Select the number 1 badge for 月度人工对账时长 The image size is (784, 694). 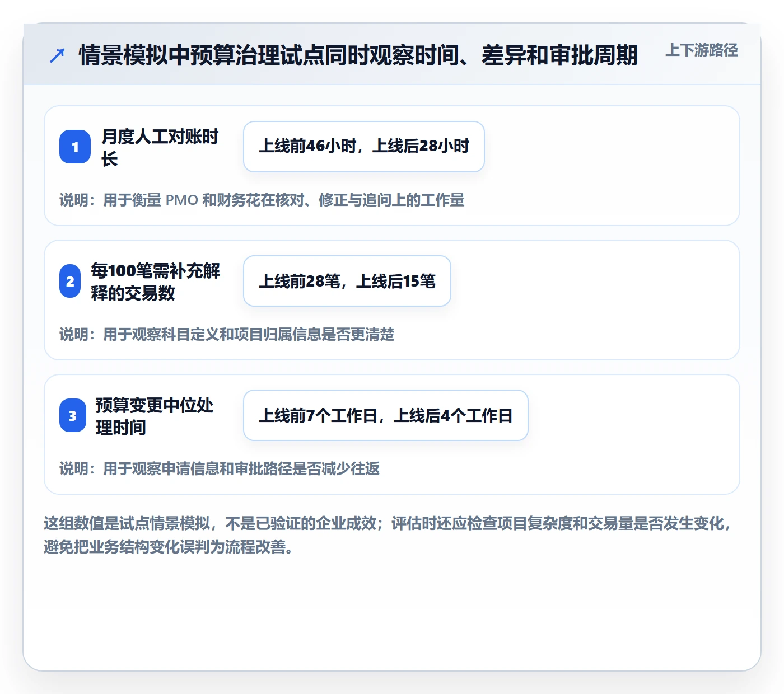(75, 147)
